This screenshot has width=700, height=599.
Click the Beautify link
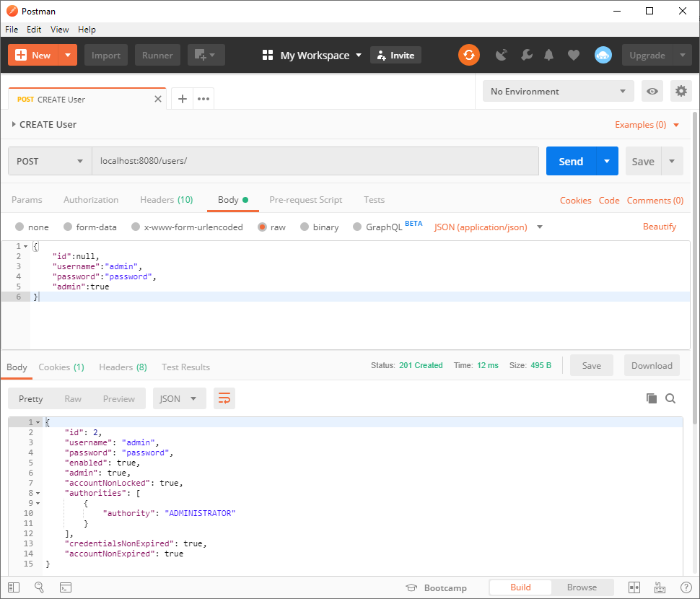point(659,227)
